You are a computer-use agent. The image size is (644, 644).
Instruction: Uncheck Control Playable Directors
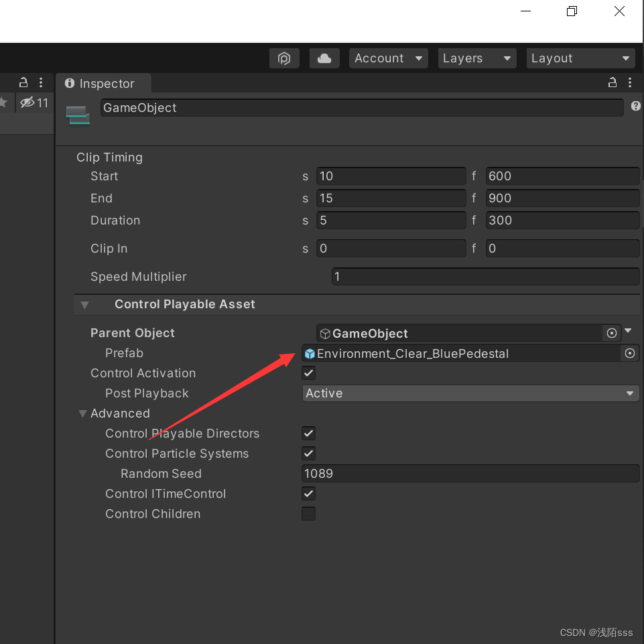coord(308,434)
